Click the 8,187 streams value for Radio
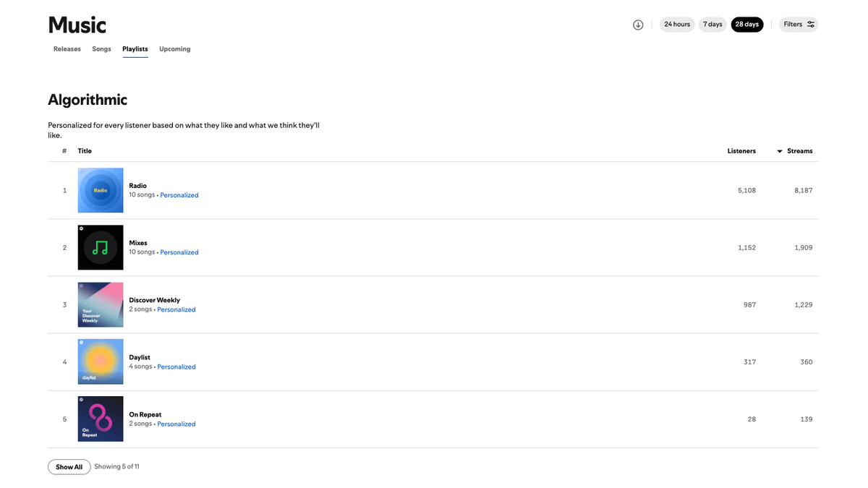 803,190
